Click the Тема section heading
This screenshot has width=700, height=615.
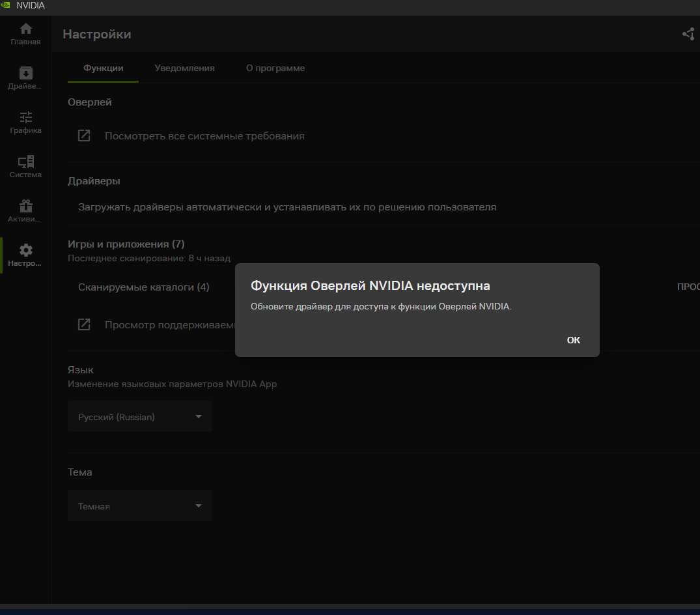[x=80, y=472]
